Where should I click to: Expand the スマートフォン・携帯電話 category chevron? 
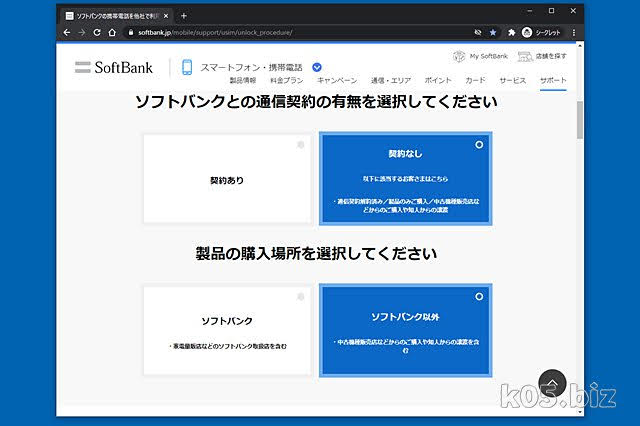click(317, 67)
